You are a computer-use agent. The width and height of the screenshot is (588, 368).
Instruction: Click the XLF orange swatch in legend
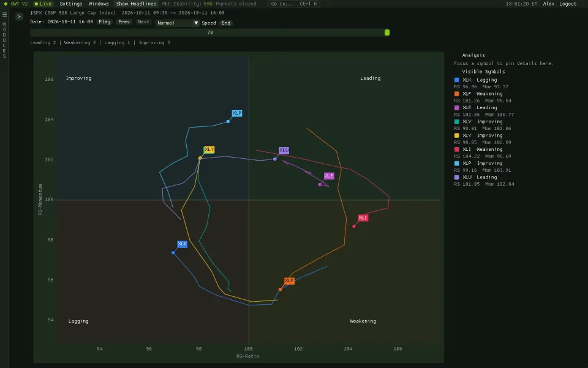(457, 94)
